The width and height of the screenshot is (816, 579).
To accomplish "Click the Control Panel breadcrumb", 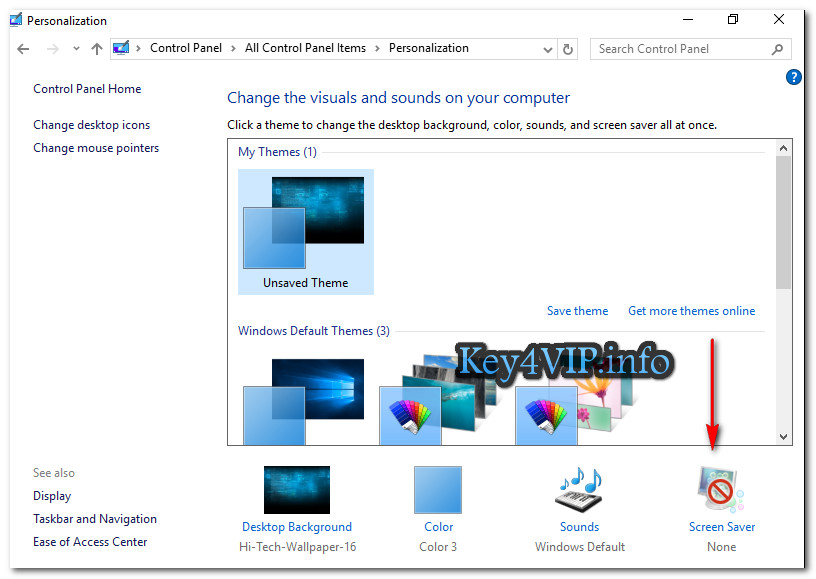I will click(186, 48).
